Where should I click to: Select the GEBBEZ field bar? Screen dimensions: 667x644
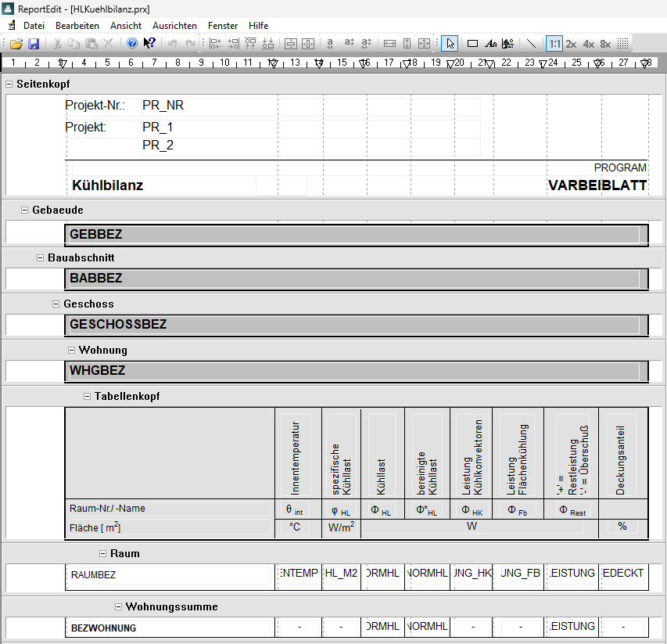point(357,235)
